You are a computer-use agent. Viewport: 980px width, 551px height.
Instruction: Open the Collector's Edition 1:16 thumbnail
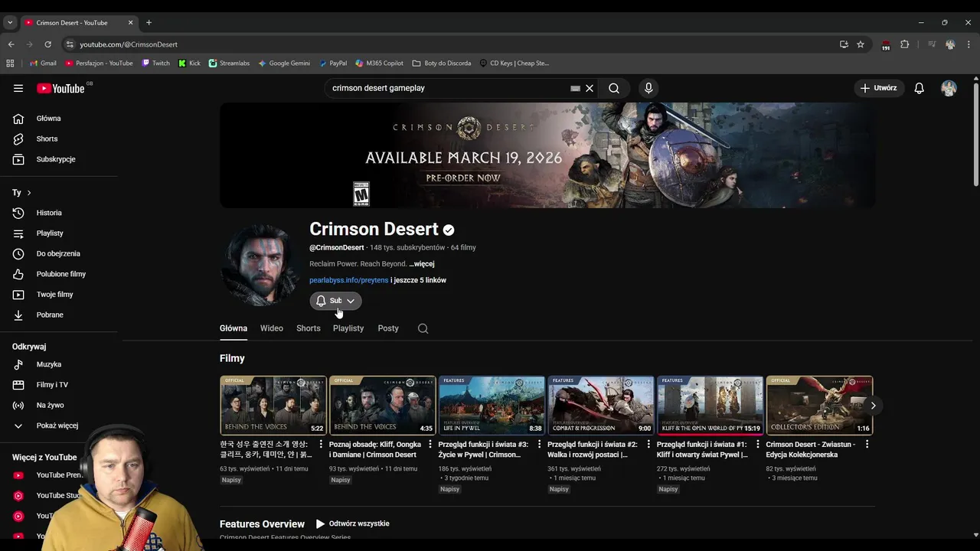pyautogui.click(x=820, y=406)
